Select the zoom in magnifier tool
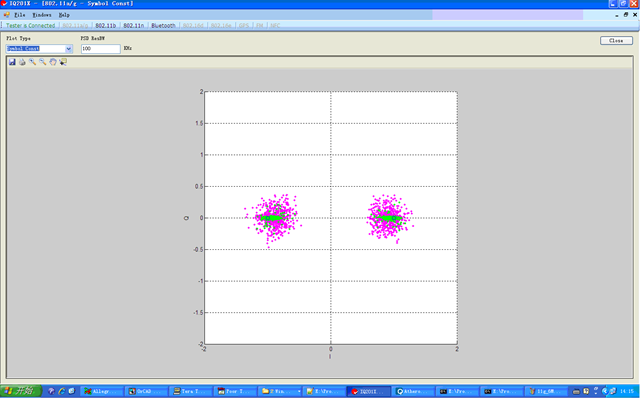The image size is (640, 400). 32,62
